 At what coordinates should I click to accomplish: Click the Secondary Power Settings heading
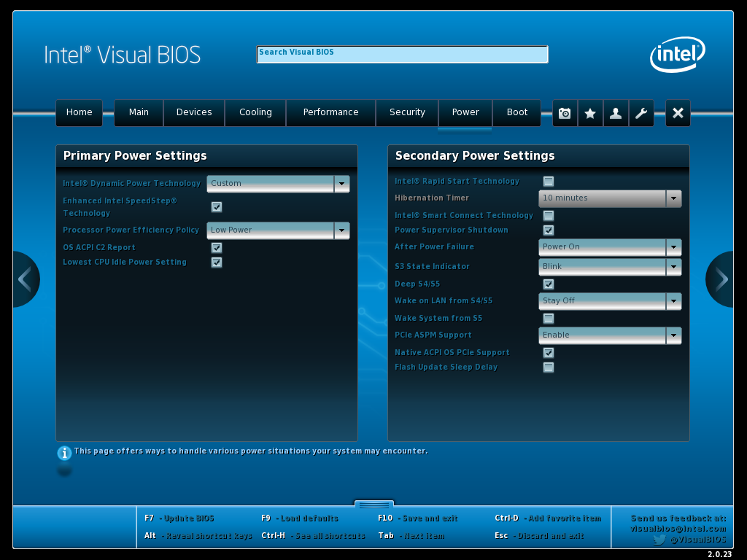click(475, 156)
